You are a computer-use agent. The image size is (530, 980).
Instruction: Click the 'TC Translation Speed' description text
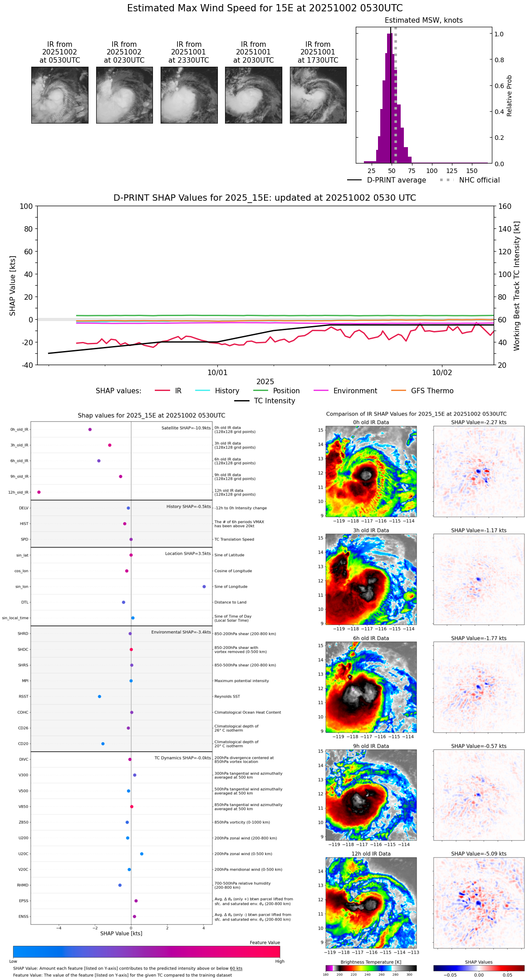[x=234, y=539]
